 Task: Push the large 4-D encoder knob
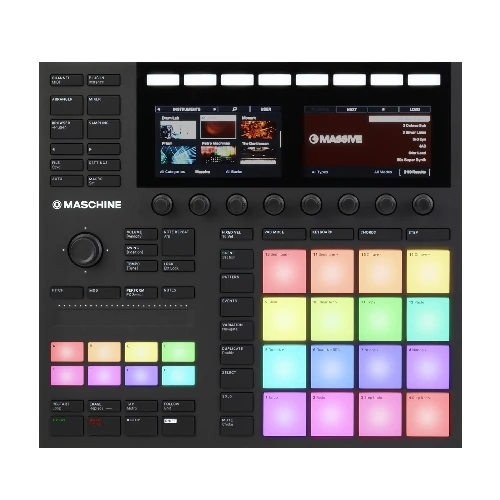85,250
